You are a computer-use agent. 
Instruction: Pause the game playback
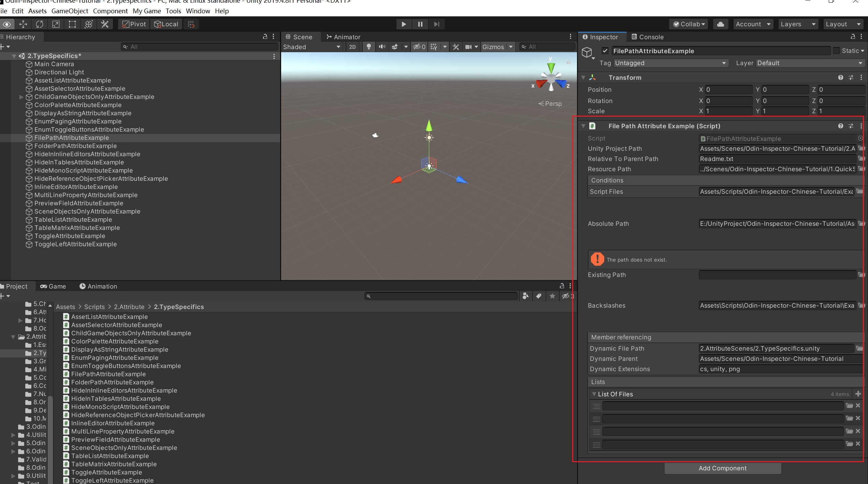(x=420, y=24)
